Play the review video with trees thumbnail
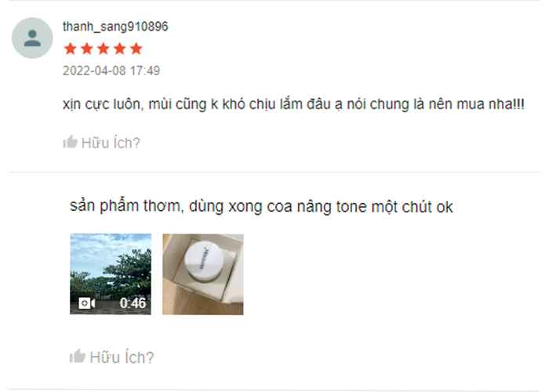The height and width of the screenshot is (392, 549). [x=111, y=274]
